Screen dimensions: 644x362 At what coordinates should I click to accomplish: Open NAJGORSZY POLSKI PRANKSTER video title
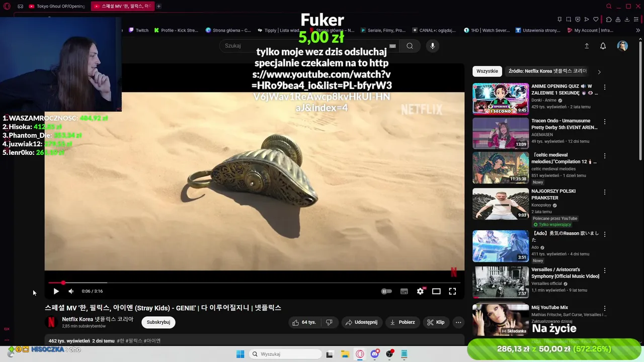tap(553, 194)
